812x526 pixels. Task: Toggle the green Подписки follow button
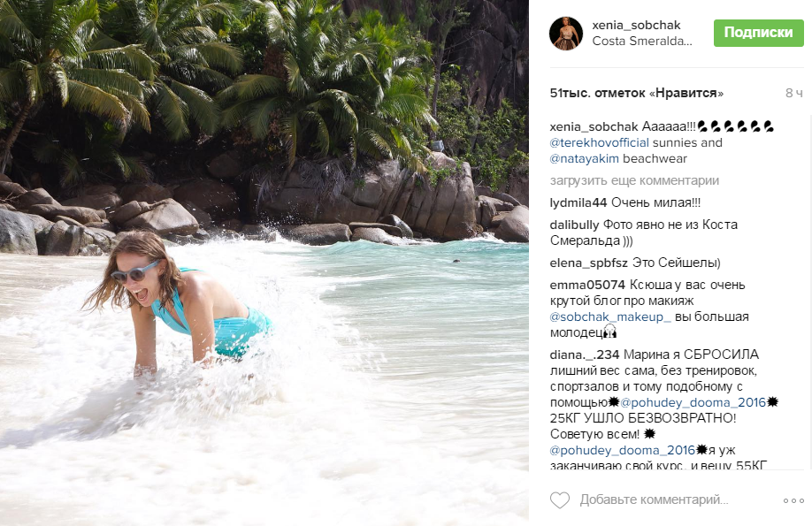(x=758, y=33)
